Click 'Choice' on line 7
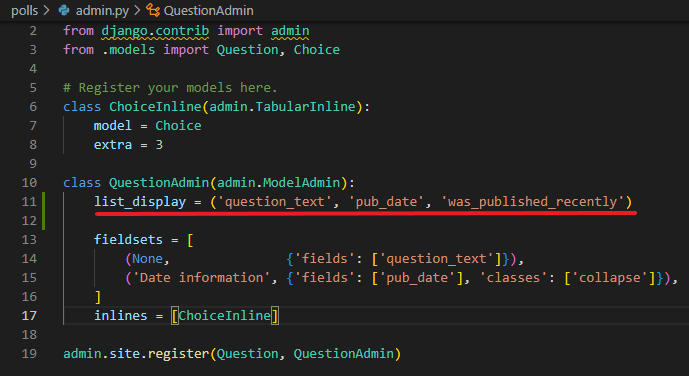 (178, 126)
